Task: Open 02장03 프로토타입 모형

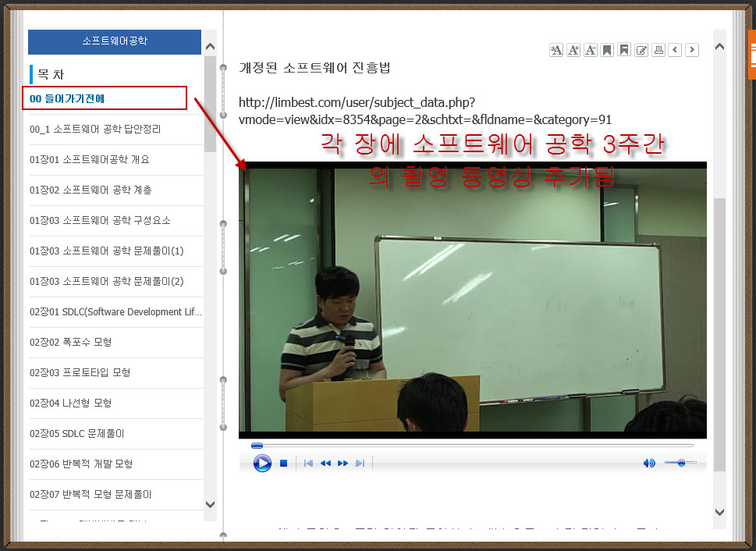Action: point(116,372)
